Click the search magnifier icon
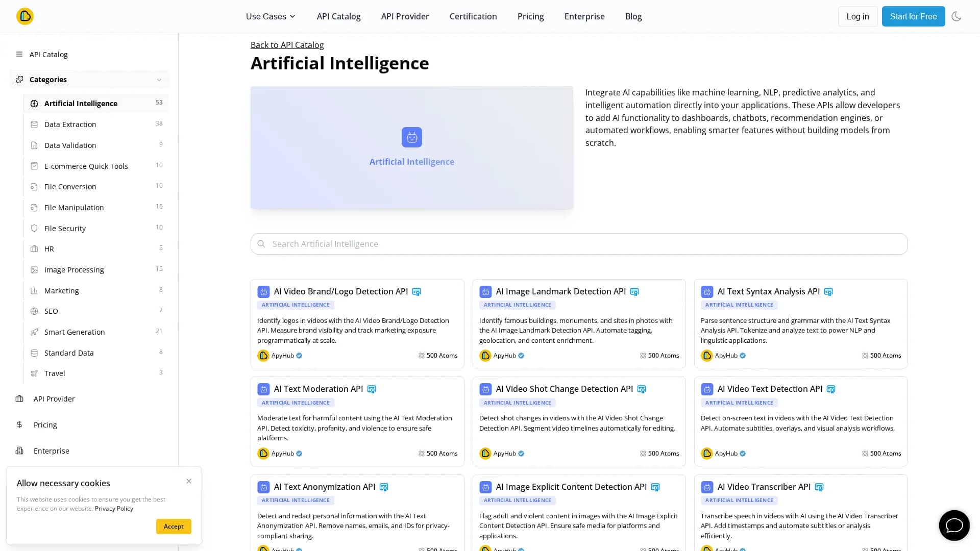 [261, 244]
